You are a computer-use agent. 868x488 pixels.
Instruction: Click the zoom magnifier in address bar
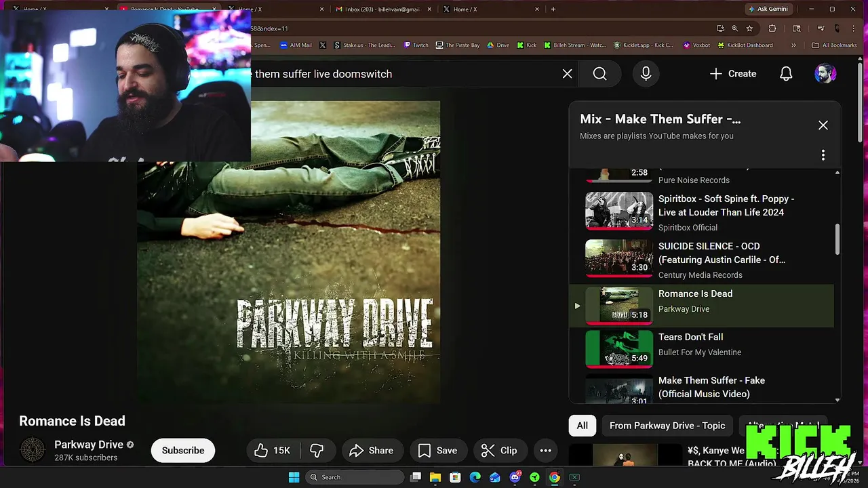pos(734,28)
